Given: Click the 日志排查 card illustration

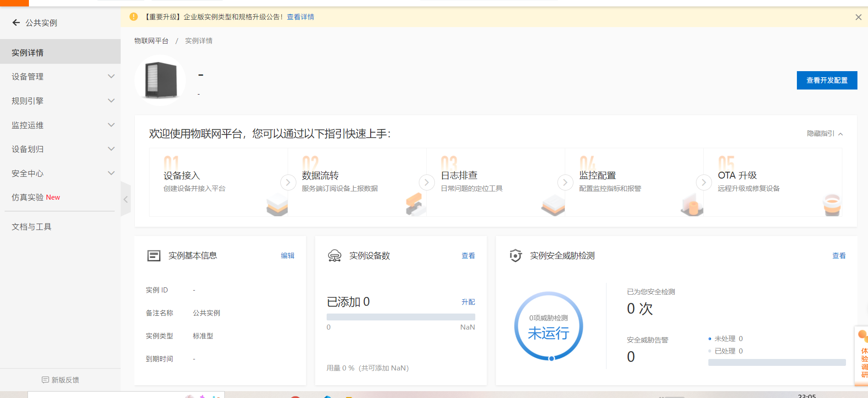Looking at the screenshot, I should [553, 205].
